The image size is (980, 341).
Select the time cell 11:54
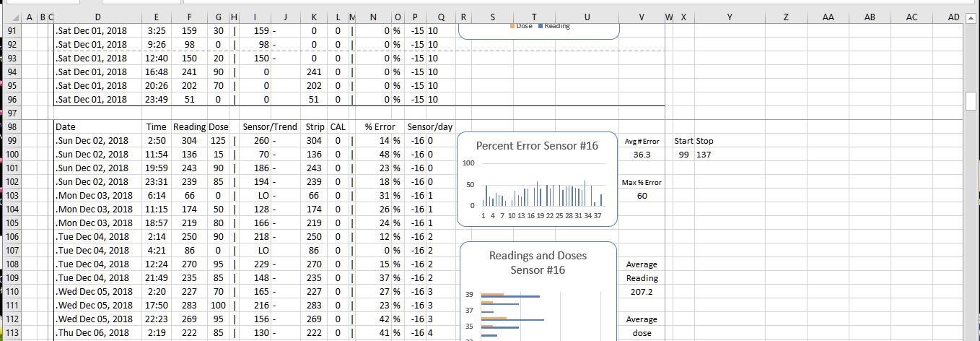click(x=157, y=154)
